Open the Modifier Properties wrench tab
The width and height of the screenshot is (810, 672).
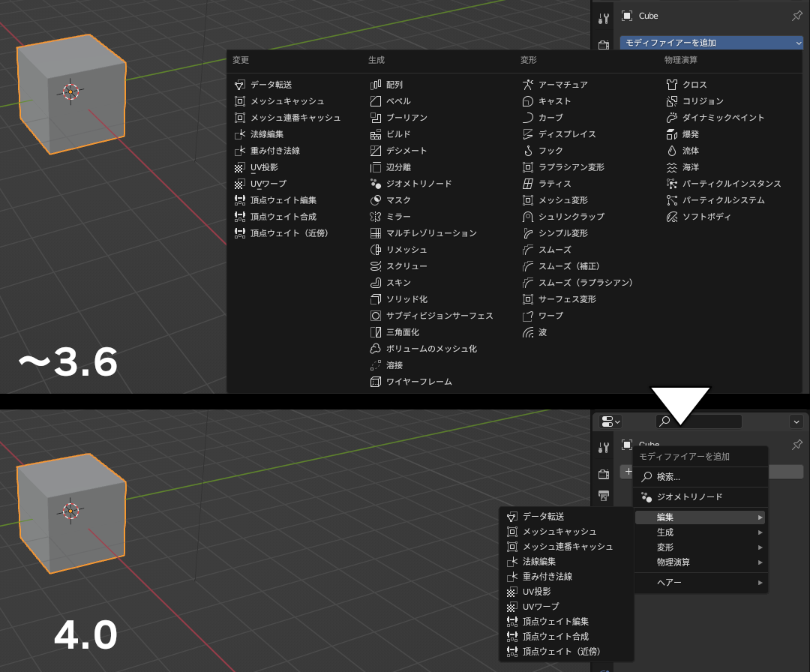point(604,16)
